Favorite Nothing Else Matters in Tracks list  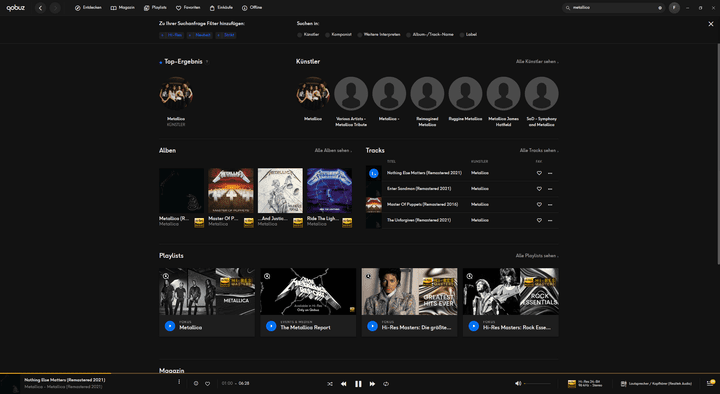click(539, 173)
